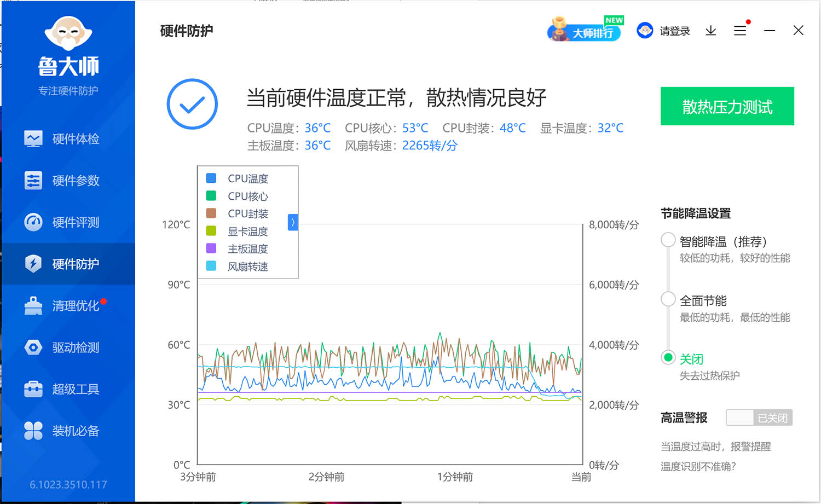
Task: Enable 全面节能 power saving mode
Action: point(668,299)
